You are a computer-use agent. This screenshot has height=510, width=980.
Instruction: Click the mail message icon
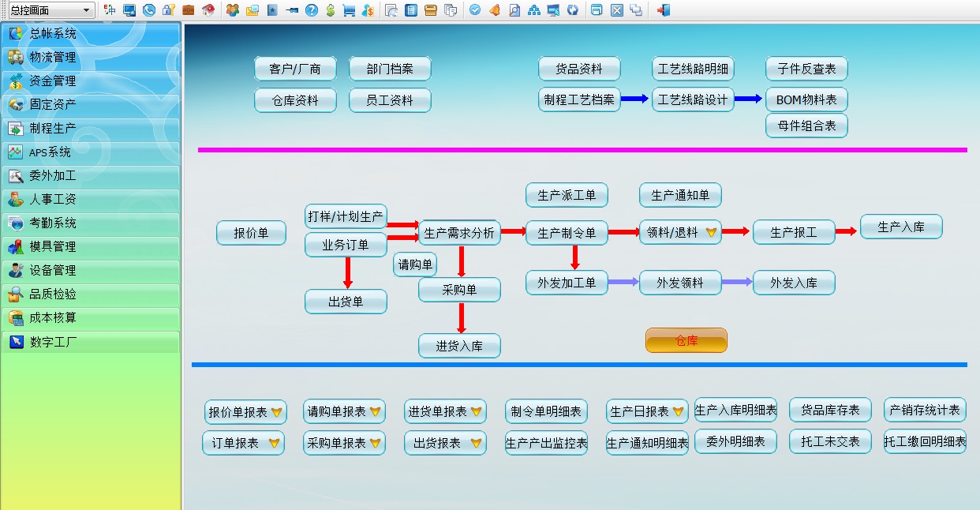251,9
